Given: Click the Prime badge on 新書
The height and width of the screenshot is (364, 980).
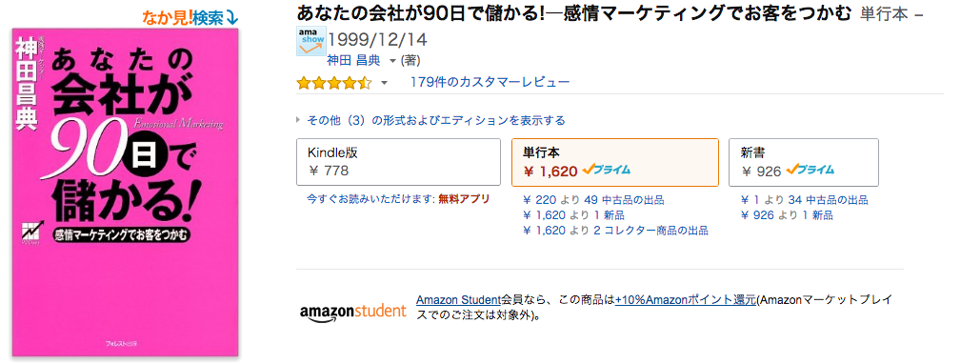Looking at the screenshot, I should tap(810, 170).
